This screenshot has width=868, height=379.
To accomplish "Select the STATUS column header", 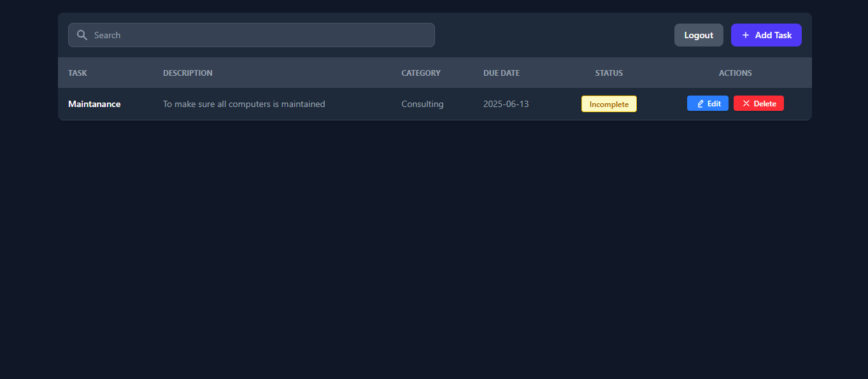I will click(608, 73).
